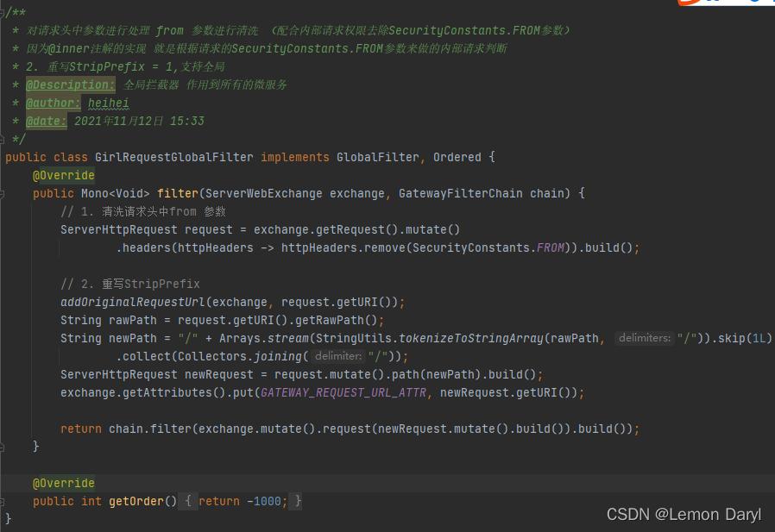This screenshot has height=532, width=775.
Task: Click the Collectors.joining call
Action: pyautogui.click(x=240, y=357)
